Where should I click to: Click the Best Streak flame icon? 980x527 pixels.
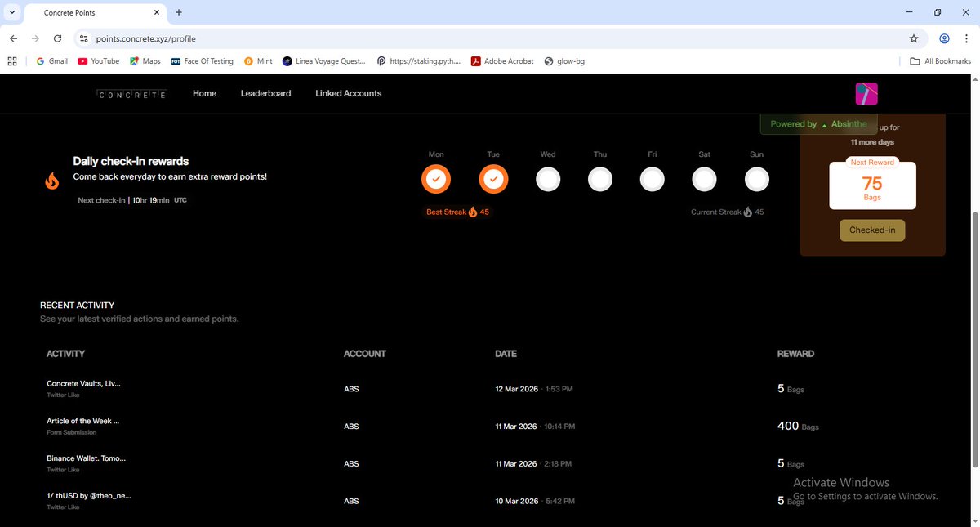pos(473,212)
